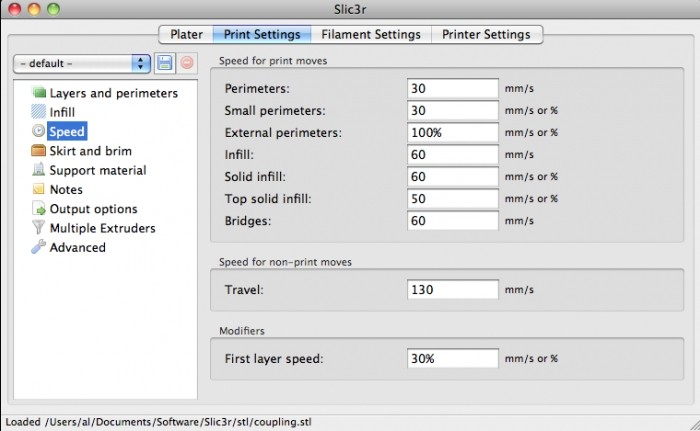700x431 pixels.
Task: Click the Perimeters speed input field
Action: coord(453,88)
